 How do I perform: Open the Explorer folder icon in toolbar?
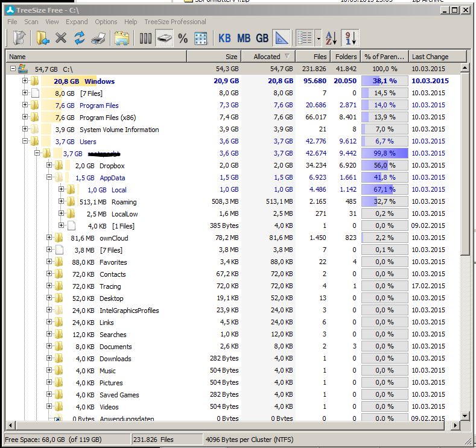[x=122, y=39]
